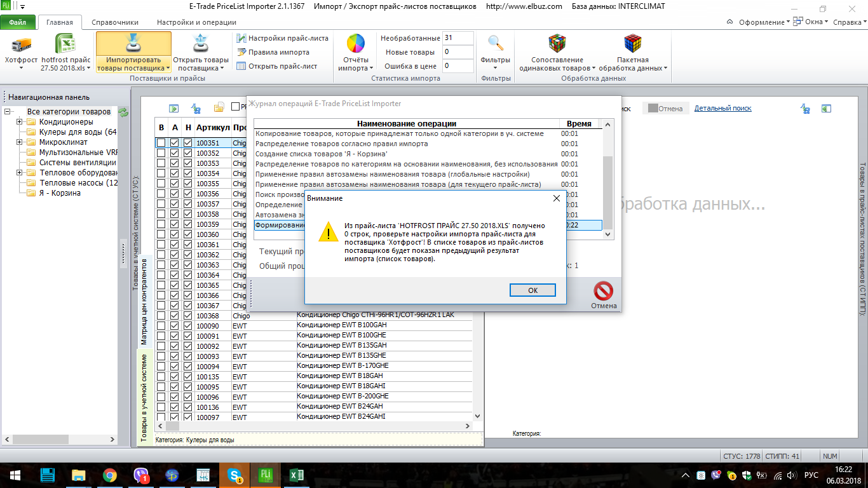This screenshot has width=868, height=488.
Task: Open the hotfrost прайс 27.50 2018.xls dropdown
Action: (x=65, y=52)
